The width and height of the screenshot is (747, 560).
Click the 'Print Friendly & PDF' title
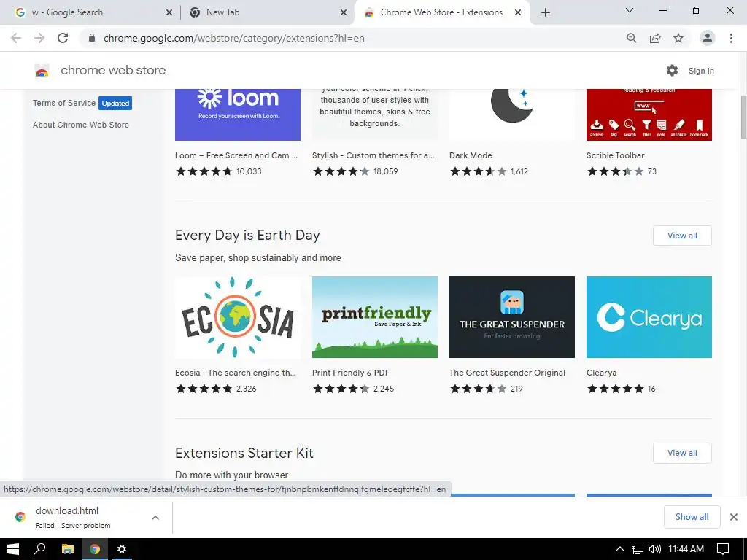point(351,373)
